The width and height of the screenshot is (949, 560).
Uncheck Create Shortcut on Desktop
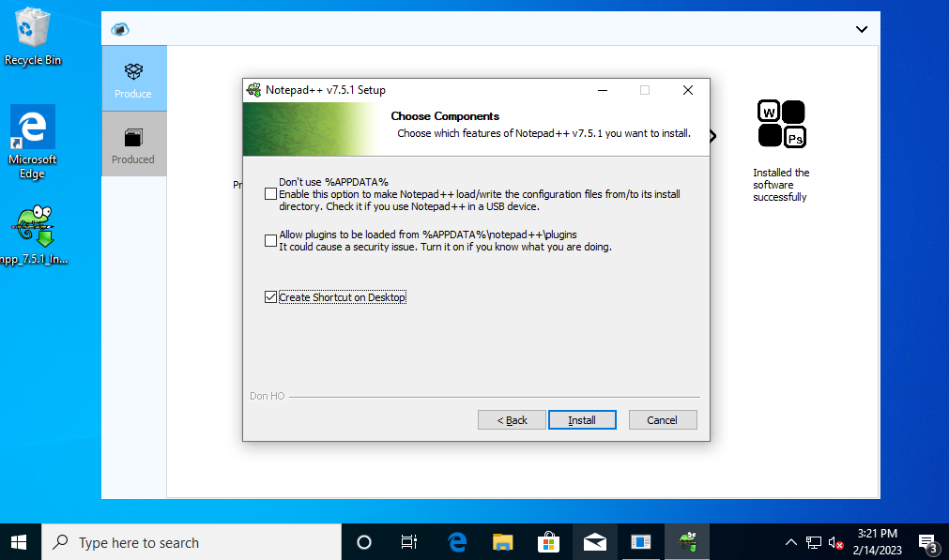(x=270, y=297)
